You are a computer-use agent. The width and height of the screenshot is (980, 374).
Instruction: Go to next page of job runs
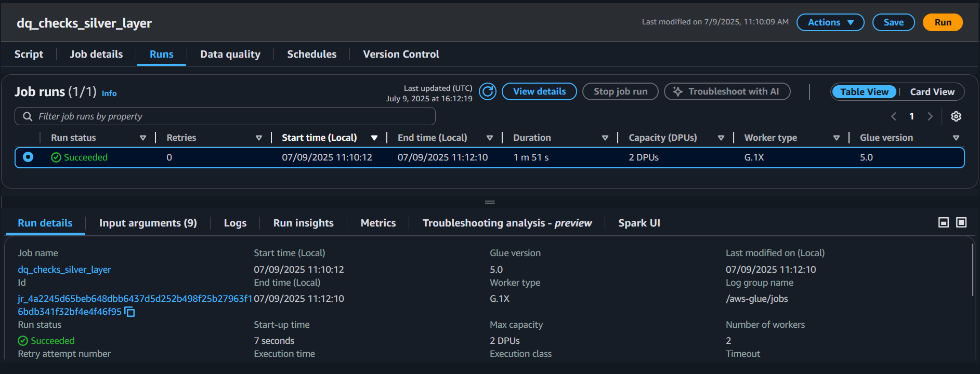point(930,116)
